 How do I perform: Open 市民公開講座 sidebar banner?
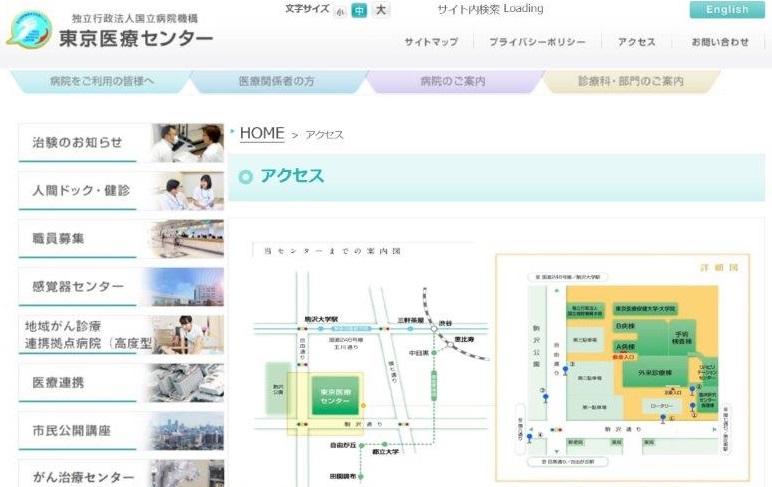[x=121, y=431]
